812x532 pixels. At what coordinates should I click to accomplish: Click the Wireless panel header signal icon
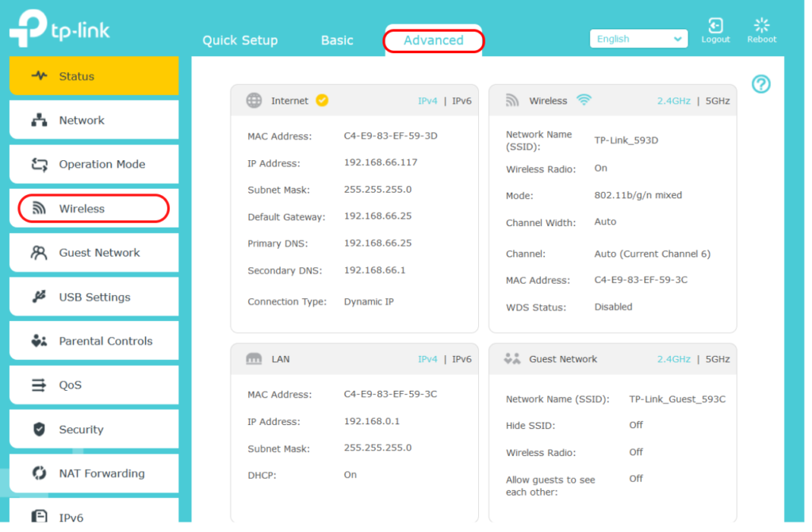512,100
